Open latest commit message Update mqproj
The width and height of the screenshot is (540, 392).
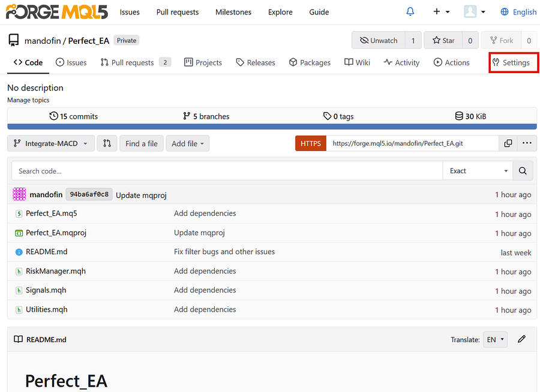tap(141, 195)
